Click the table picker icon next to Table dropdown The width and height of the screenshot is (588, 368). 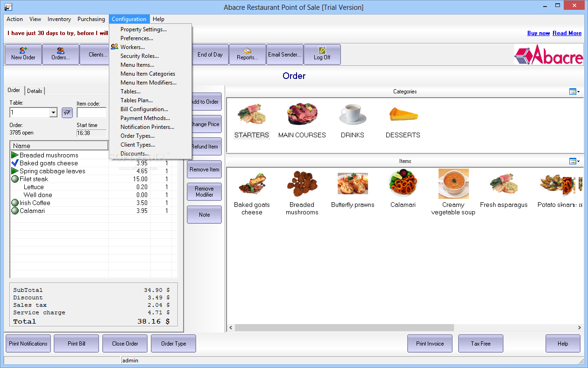point(67,113)
